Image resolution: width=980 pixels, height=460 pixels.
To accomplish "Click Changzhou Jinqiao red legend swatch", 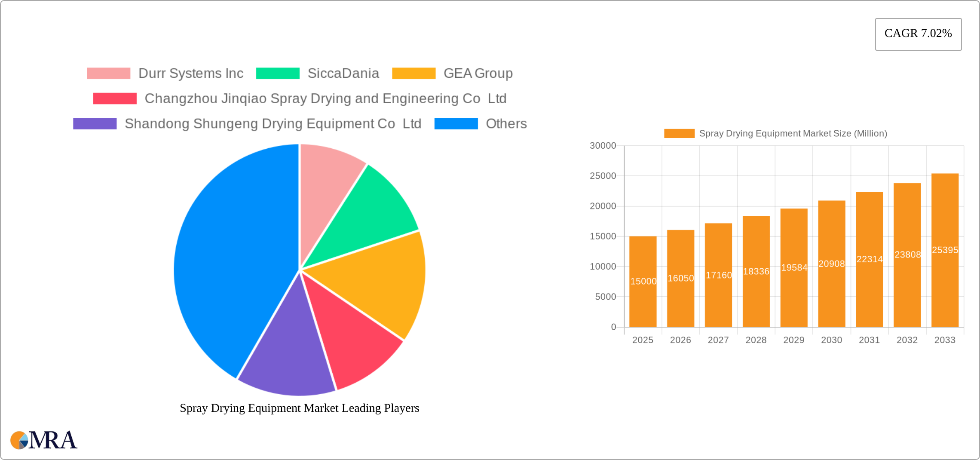I will coord(115,98).
